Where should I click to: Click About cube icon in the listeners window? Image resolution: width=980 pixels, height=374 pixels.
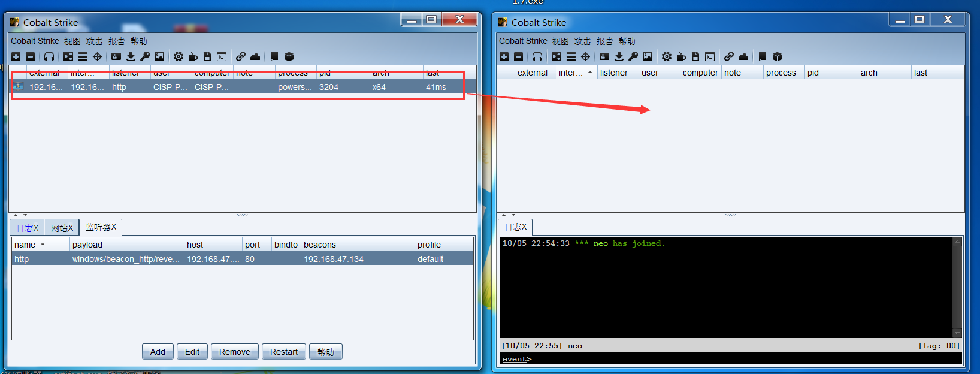(x=289, y=56)
